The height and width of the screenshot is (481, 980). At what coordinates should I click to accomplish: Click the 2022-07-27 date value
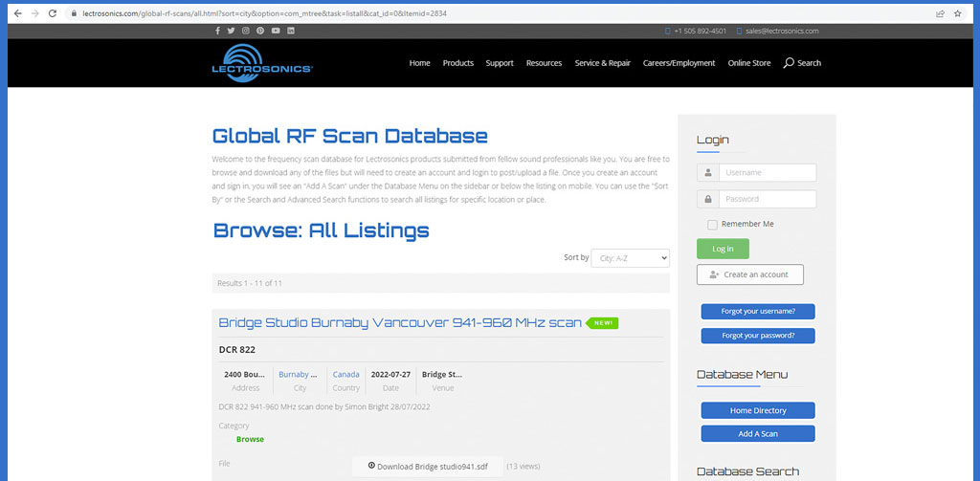[390, 375]
